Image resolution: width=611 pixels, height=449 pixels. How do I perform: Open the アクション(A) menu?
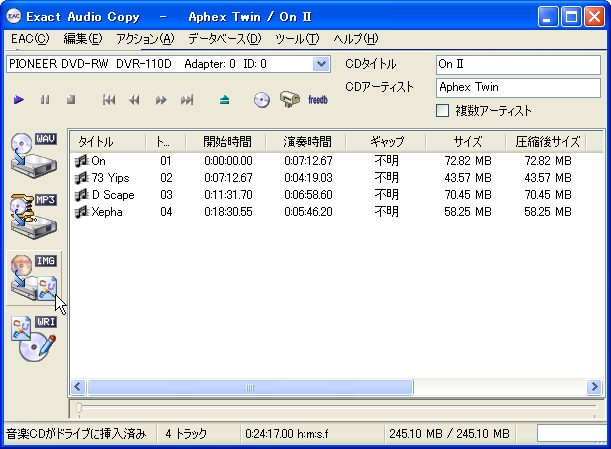pos(145,39)
